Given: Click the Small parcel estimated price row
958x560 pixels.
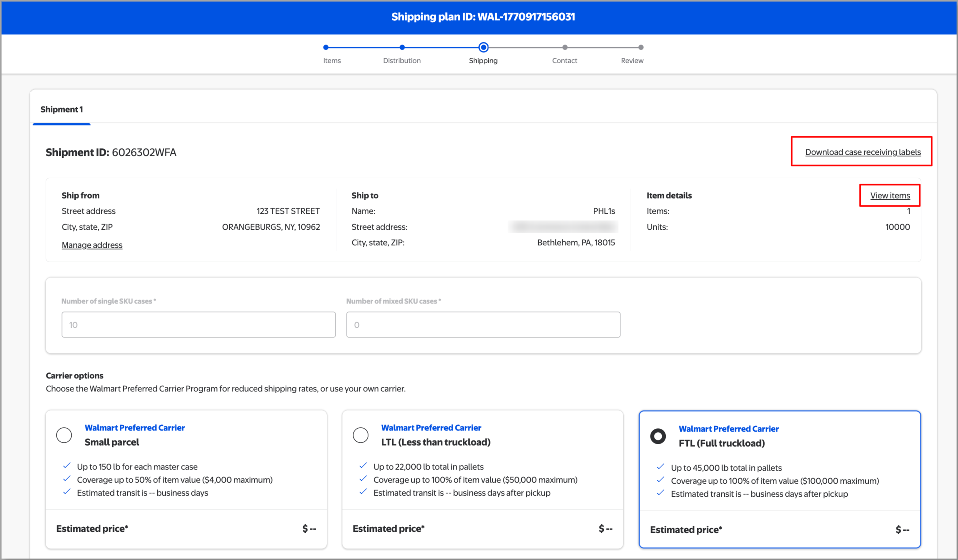Looking at the screenshot, I should [x=186, y=529].
